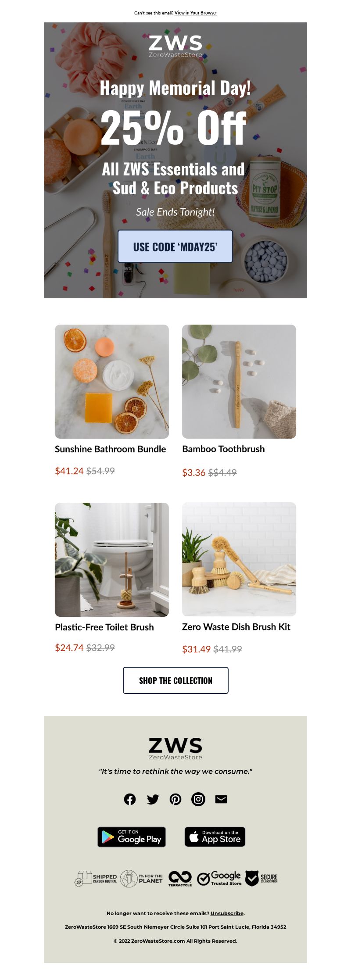Click the email envelope icon
The height and width of the screenshot is (980, 351).
tap(221, 799)
